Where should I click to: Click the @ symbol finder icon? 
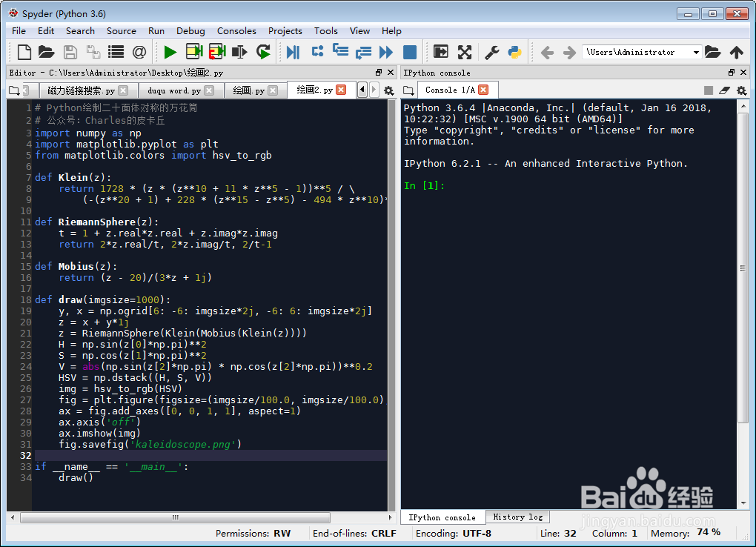point(139,52)
